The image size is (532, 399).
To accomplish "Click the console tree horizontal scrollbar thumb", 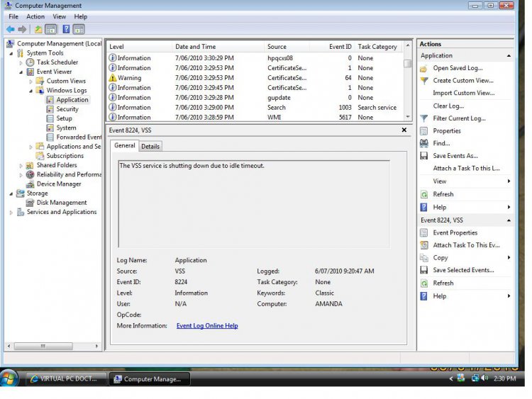I will (x=43, y=347).
